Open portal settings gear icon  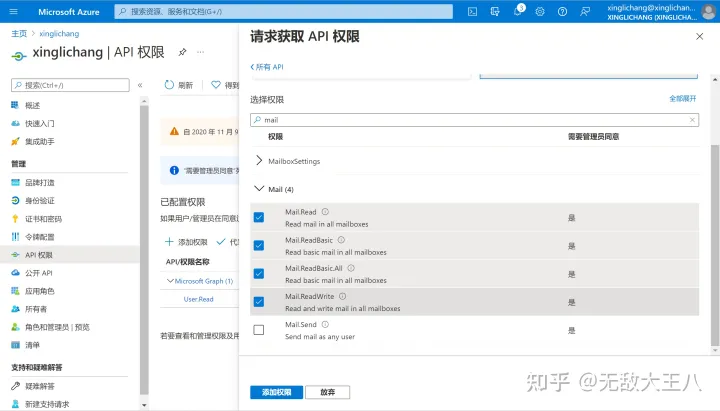point(540,11)
